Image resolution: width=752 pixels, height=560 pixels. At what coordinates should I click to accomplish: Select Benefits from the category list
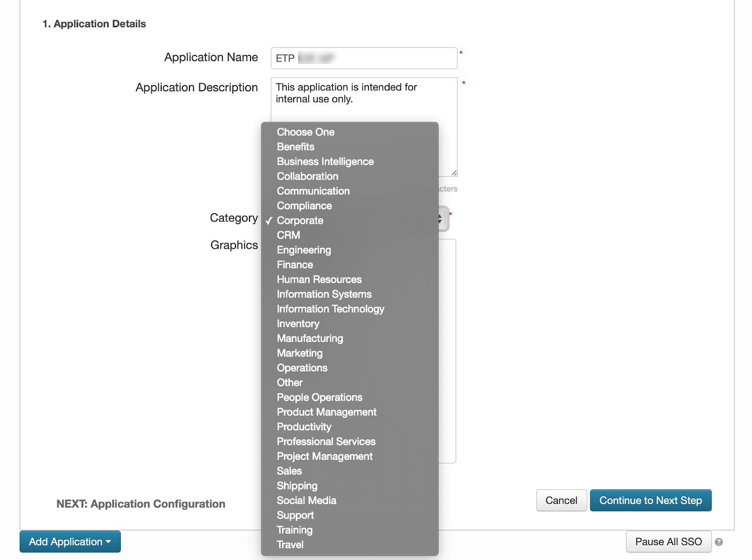pyautogui.click(x=296, y=147)
